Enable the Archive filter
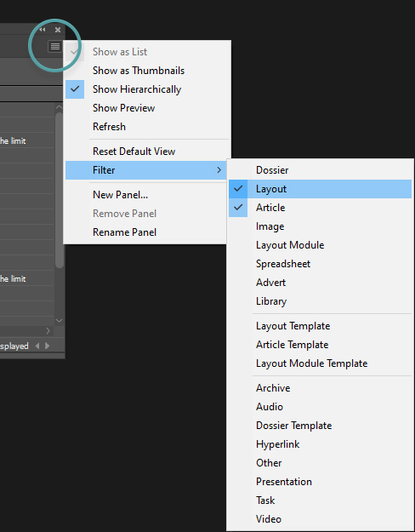This screenshot has width=415, height=532. point(320,388)
